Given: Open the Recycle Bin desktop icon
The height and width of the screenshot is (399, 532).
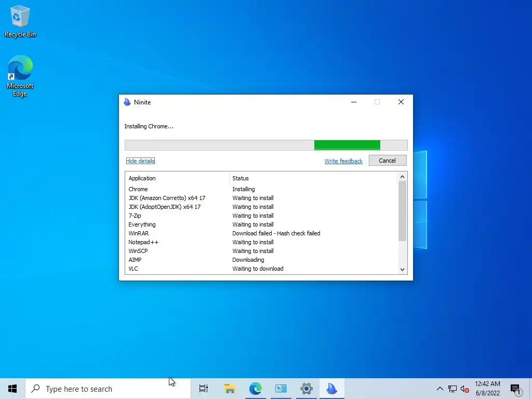Looking at the screenshot, I should 20,21.
